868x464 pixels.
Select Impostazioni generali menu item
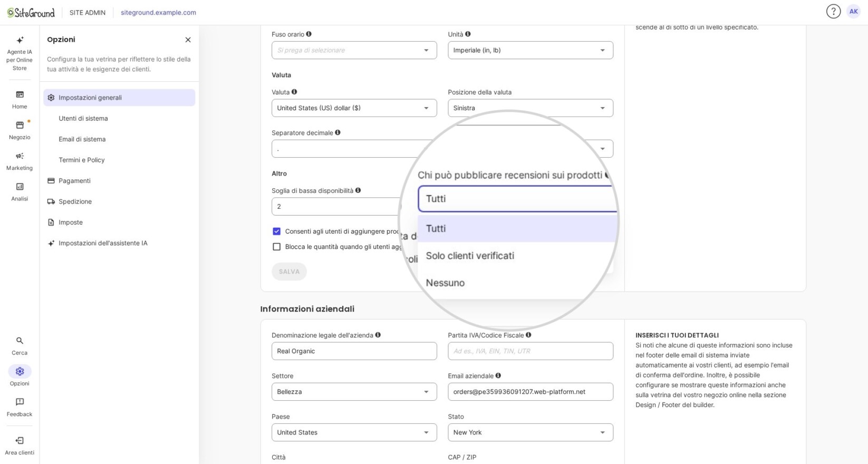click(119, 98)
